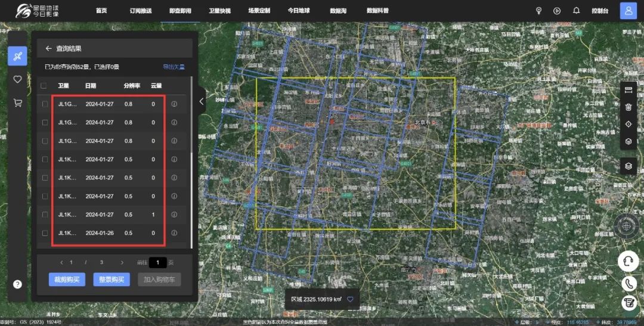644x326 pixels.
Task: Click the locate target icon on map toolbar
Action: (x=628, y=124)
